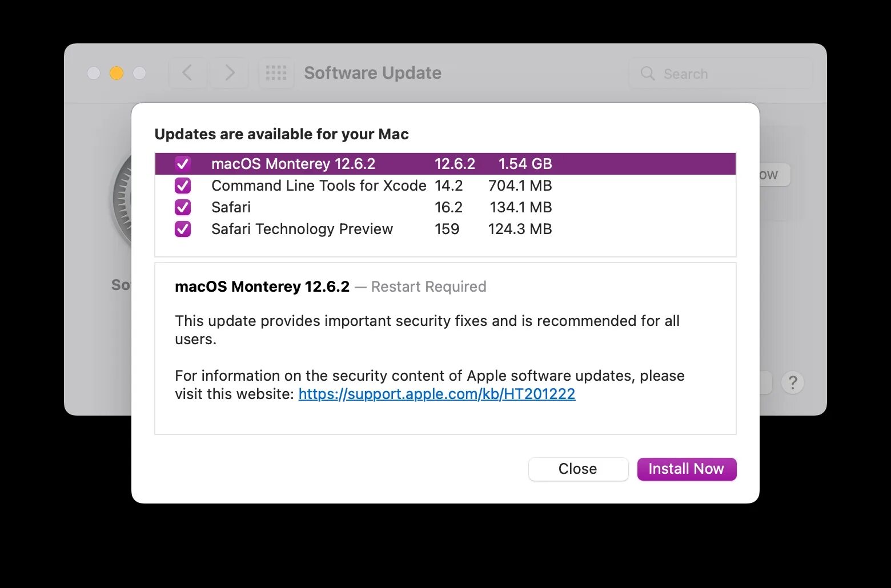Click the Install Now button

tap(687, 469)
